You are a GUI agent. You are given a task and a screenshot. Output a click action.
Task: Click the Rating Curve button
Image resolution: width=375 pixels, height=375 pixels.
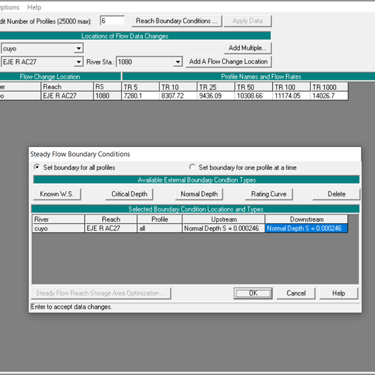(x=269, y=194)
